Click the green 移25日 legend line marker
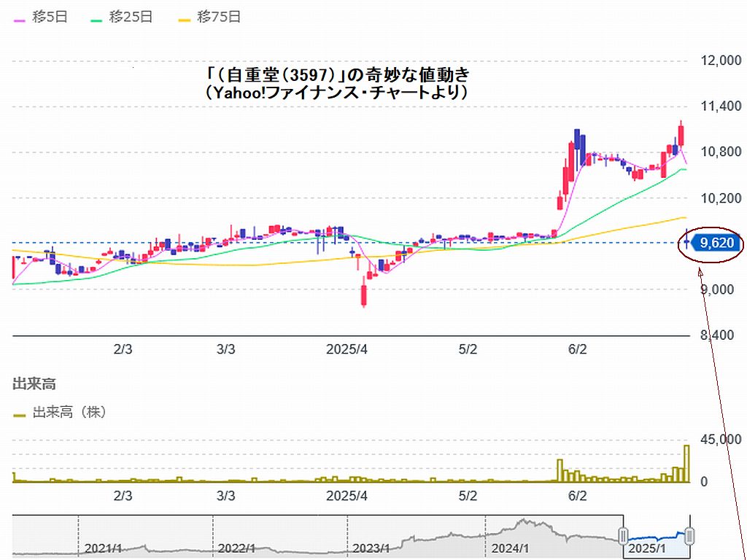This screenshot has width=747, height=560. [97, 20]
